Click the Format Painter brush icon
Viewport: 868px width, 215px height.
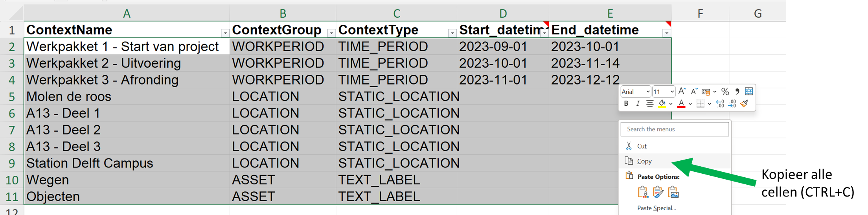[744, 104]
